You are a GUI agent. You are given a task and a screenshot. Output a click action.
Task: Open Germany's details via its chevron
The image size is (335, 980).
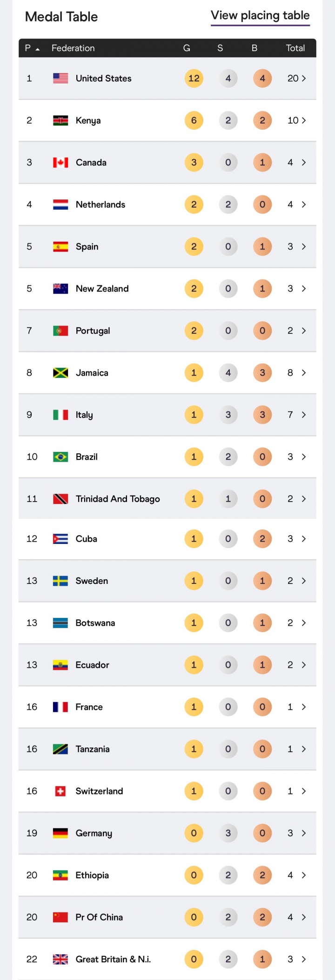click(304, 833)
